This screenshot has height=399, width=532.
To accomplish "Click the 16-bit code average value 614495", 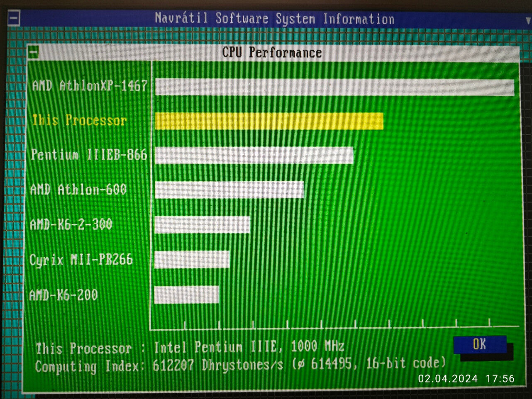I will 332,364.
